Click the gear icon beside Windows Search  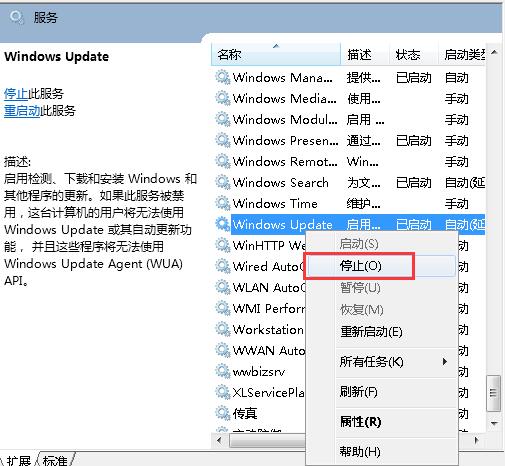(x=222, y=182)
